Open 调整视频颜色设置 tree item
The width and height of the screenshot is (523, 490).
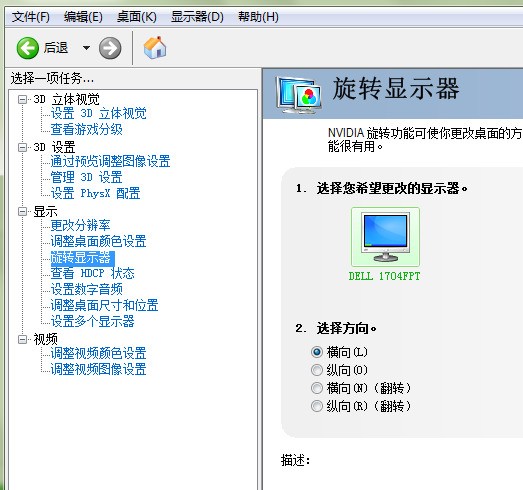[x=98, y=354]
